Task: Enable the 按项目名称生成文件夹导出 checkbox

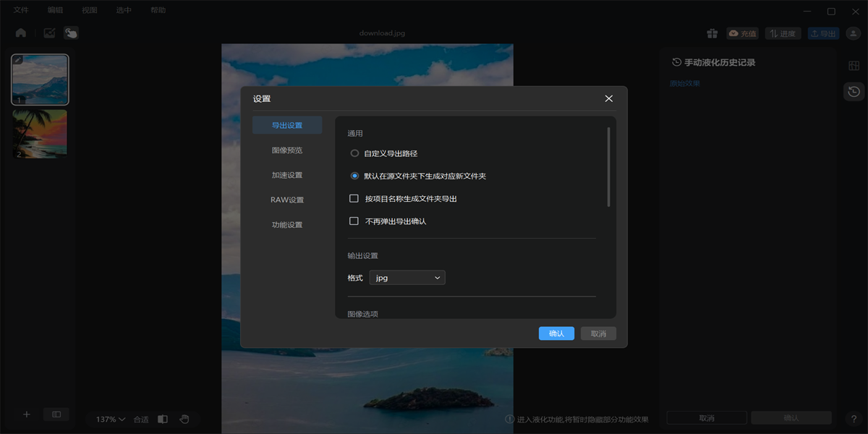Action: tap(354, 198)
